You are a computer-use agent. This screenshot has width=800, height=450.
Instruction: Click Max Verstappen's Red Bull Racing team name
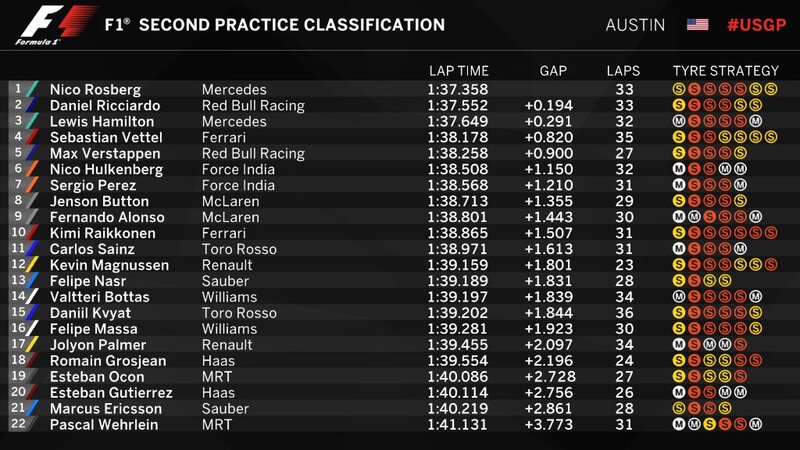tap(253, 154)
